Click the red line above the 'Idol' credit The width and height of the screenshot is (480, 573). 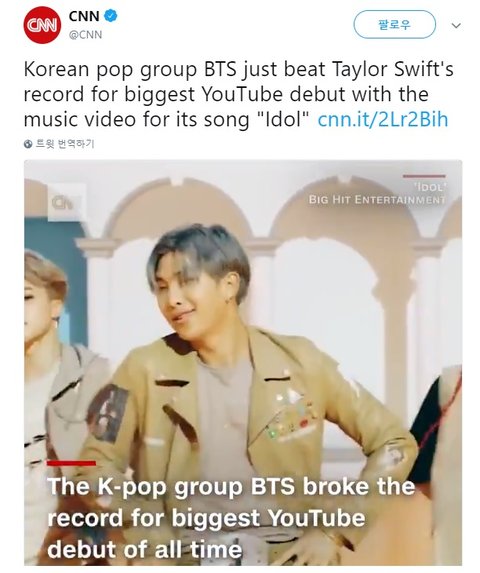click(x=424, y=176)
